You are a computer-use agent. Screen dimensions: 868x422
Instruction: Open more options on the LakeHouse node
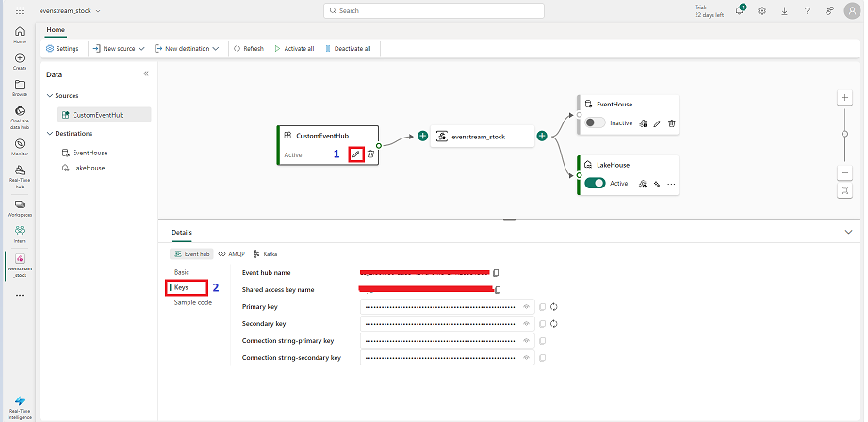(671, 184)
